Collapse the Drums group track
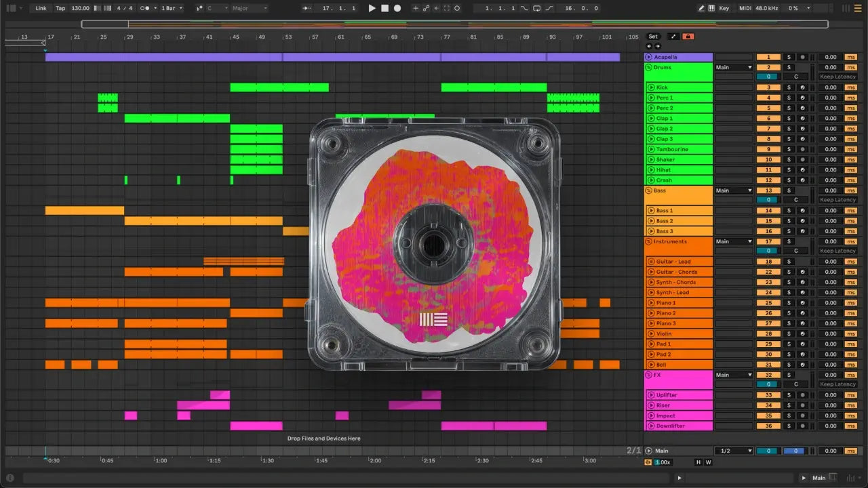 click(x=649, y=68)
